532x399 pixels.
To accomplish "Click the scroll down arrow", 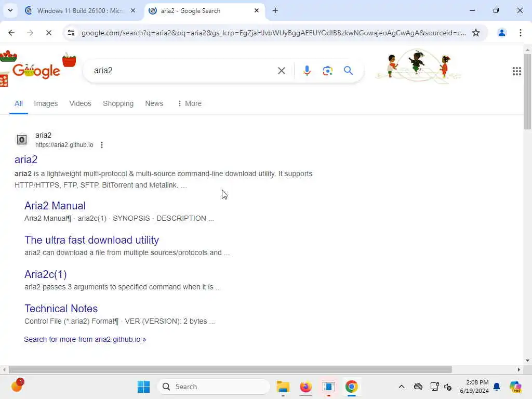I will pos(527,361).
